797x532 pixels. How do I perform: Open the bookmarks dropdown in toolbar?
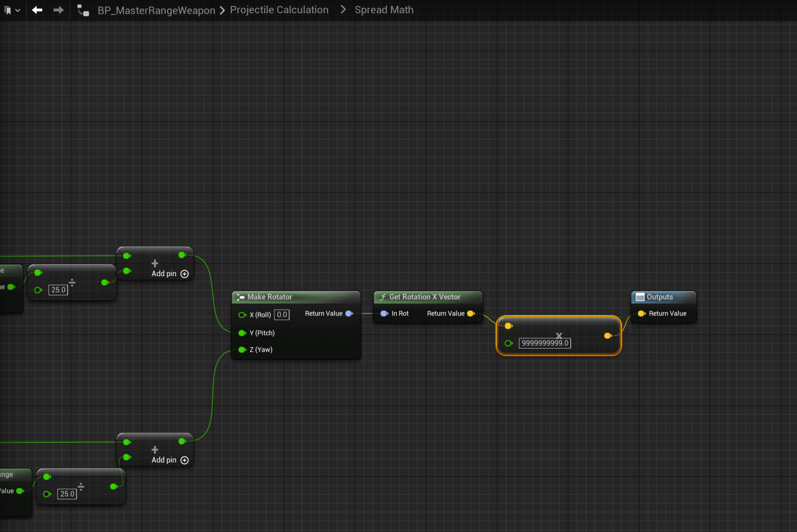[x=12, y=10]
